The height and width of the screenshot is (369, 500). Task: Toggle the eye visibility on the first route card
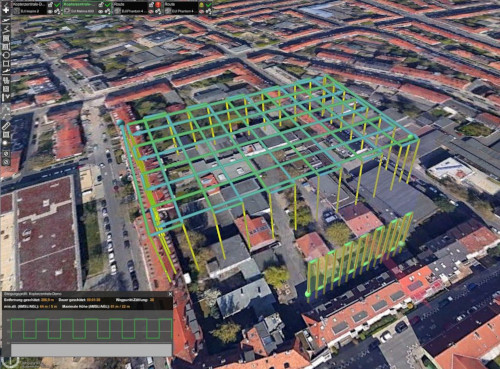click(50, 11)
